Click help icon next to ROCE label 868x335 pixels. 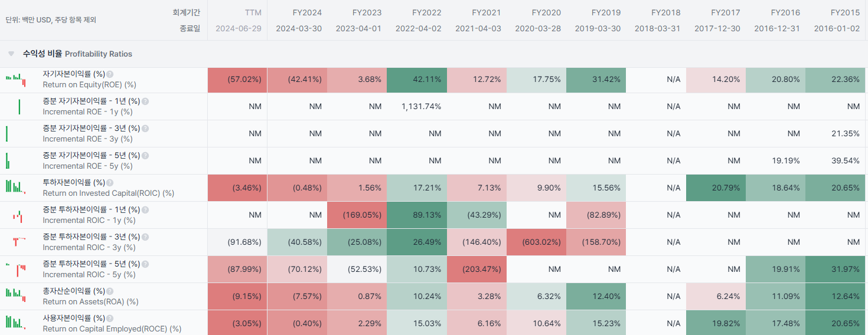pos(110,318)
